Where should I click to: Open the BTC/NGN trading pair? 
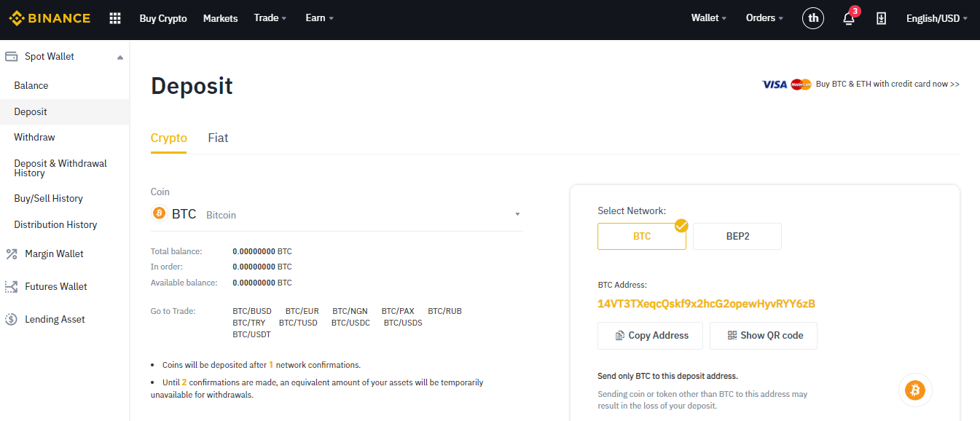click(350, 311)
